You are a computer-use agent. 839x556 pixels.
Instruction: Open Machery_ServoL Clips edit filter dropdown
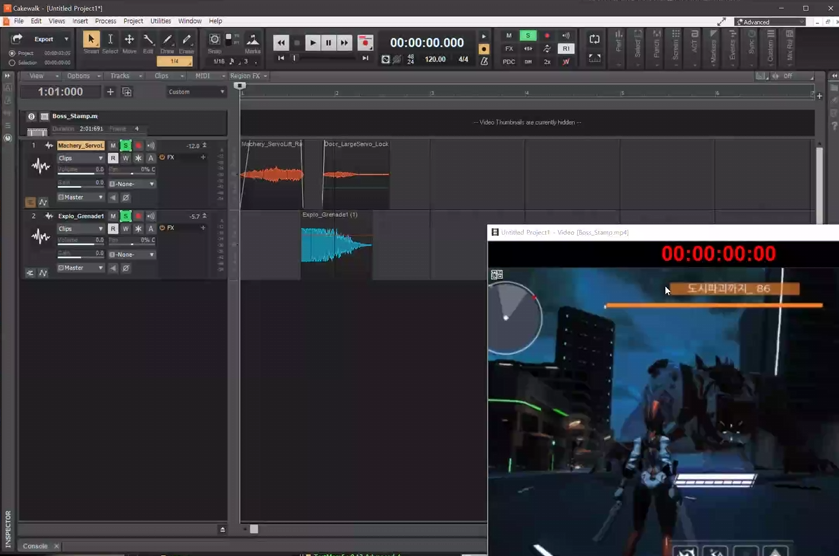tap(80, 158)
